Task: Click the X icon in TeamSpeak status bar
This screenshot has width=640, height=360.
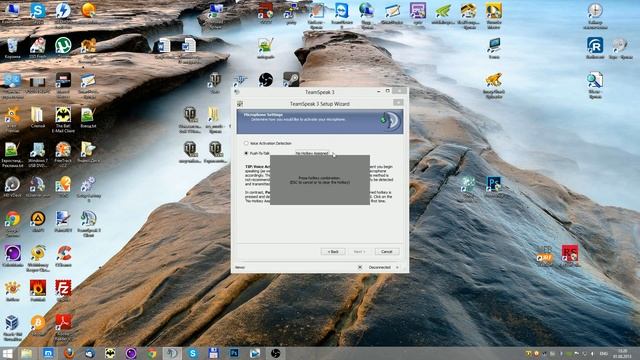Action: (x=360, y=267)
